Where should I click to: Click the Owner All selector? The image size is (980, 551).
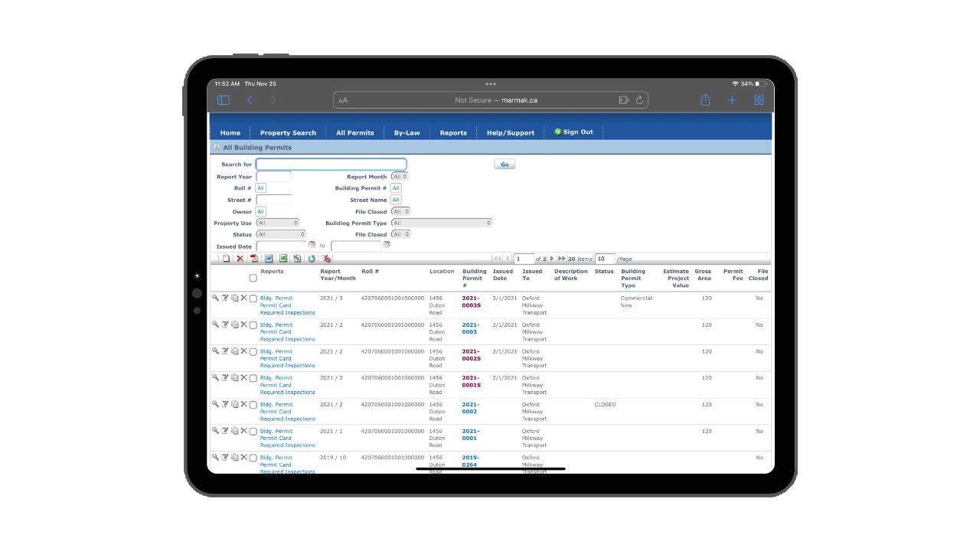(261, 211)
